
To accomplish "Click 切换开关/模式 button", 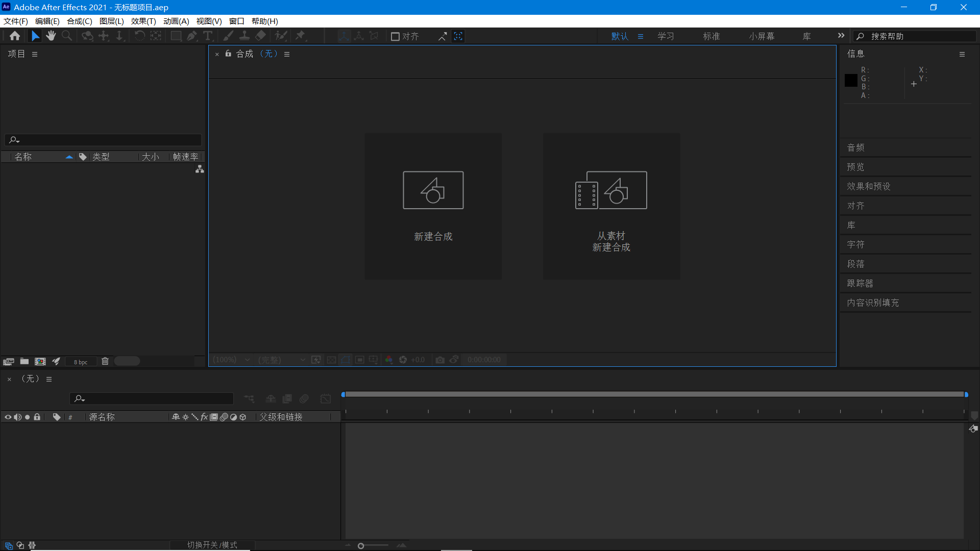I will (212, 545).
